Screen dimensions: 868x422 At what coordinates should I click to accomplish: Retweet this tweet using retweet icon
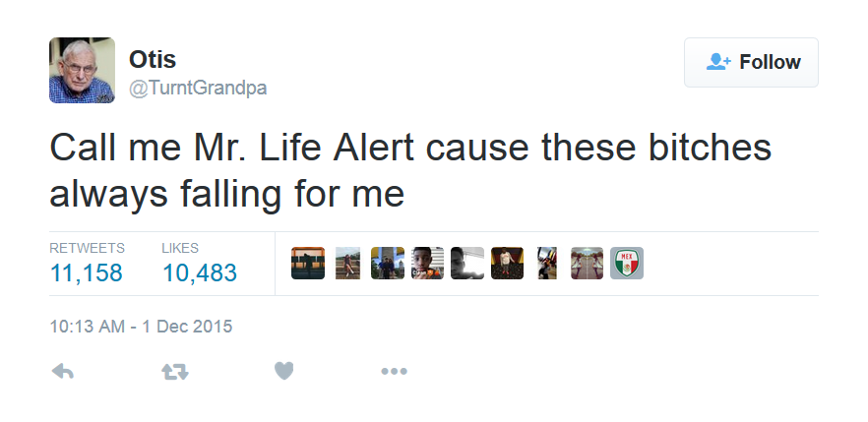click(174, 371)
